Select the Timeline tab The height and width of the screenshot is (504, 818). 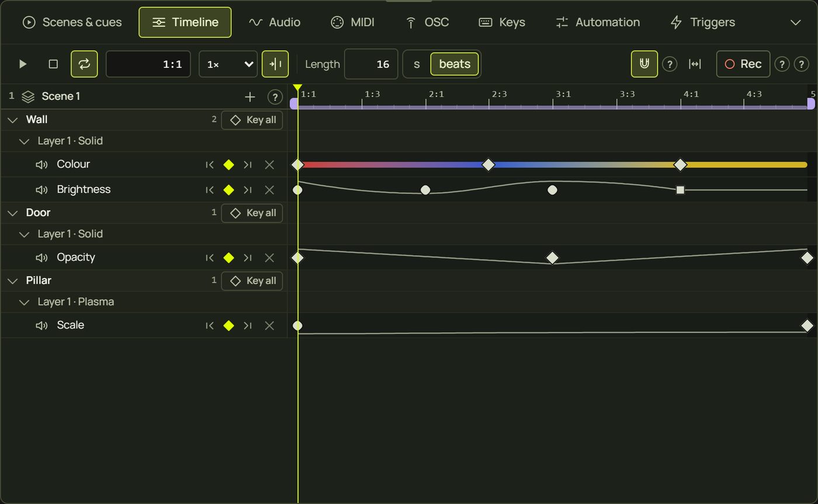tap(185, 22)
